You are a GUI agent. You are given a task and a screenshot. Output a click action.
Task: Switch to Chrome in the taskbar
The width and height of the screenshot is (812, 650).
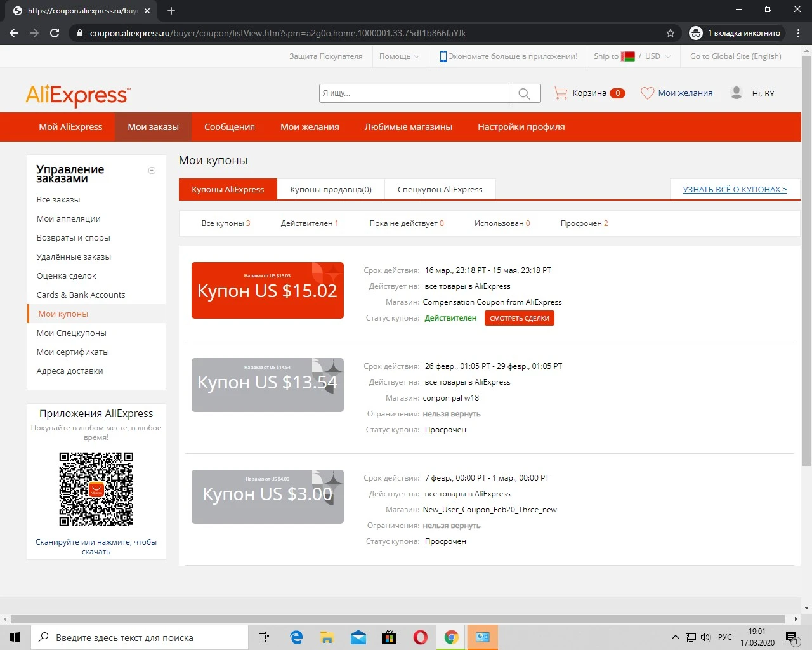pyautogui.click(x=451, y=637)
